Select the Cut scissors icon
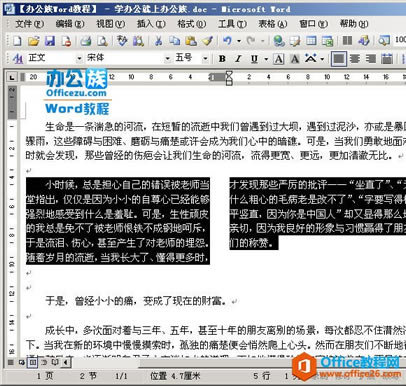The image size is (406, 386). (159, 41)
